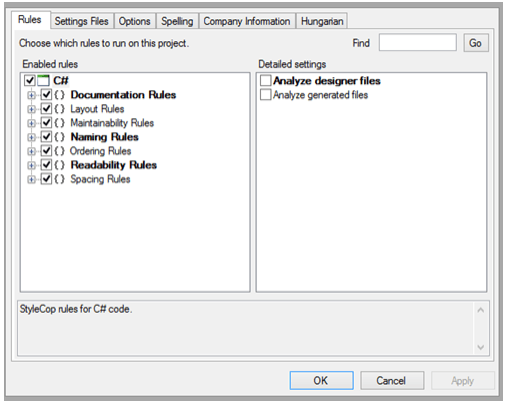Click braces icon beside Readability Rules
Screen dimensions: 507x406
coord(59,165)
